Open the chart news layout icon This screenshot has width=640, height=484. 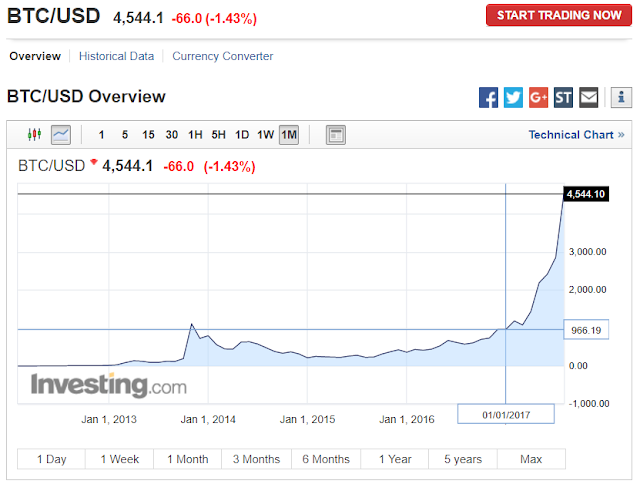[x=336, y=135]
